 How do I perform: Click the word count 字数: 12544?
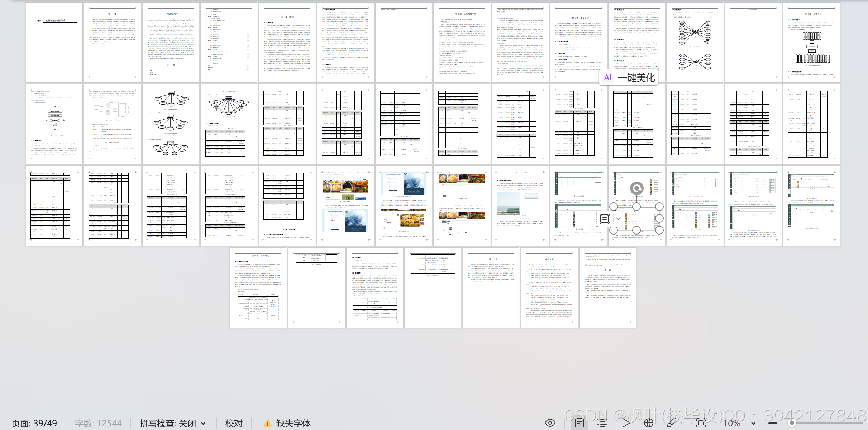coord(98,424)
